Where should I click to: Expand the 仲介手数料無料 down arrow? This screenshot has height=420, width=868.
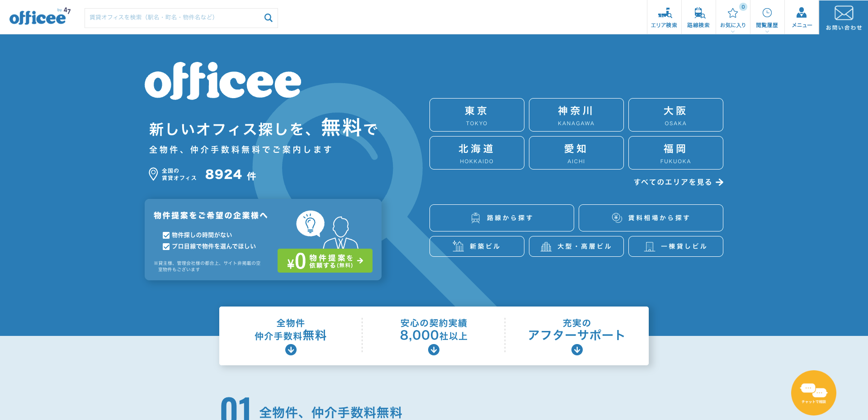click(291, 349)
